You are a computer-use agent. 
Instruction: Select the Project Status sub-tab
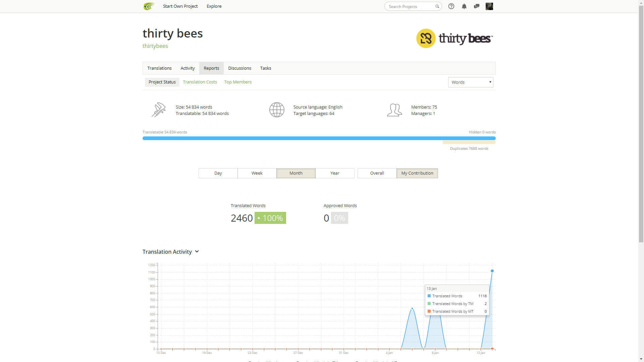[x=162, y=82]
